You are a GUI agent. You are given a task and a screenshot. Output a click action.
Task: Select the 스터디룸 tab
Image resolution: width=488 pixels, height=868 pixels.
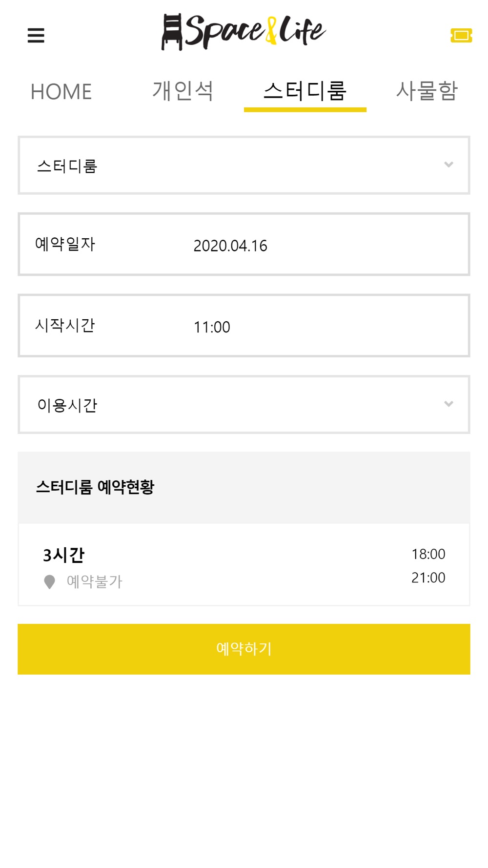pyautogui.click(x=305, y=91)
